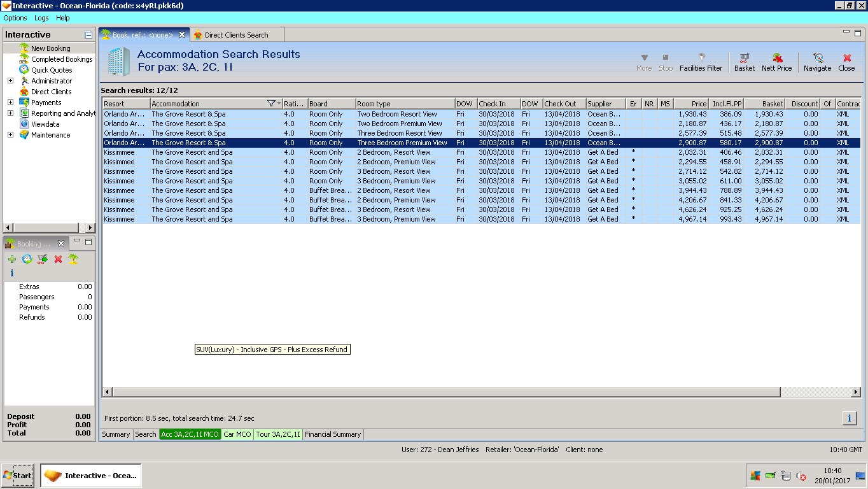The height and width of the screenshot is (489, 868).
Task: Expand the Payments tree node
Action: tap(10, 103)
